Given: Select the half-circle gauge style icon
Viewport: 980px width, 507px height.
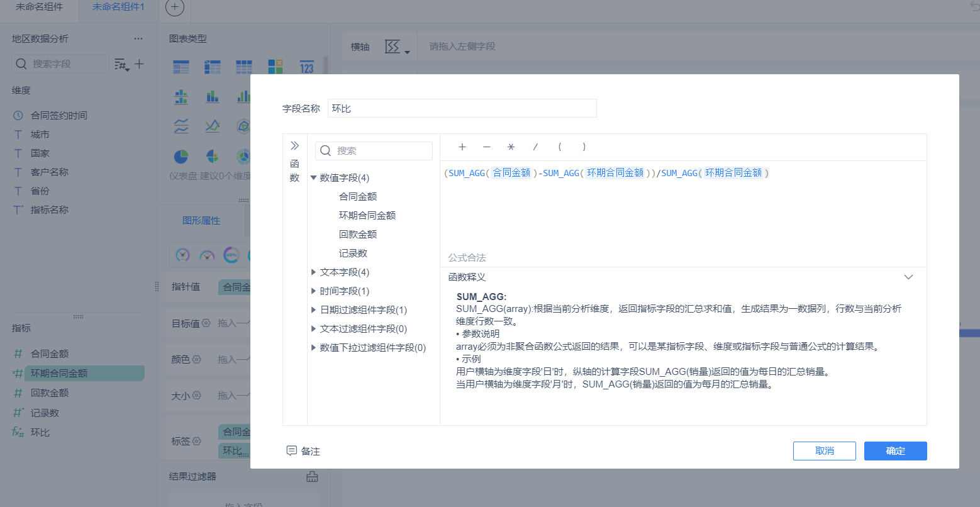Looking at the screenshot, I should 207,255.
